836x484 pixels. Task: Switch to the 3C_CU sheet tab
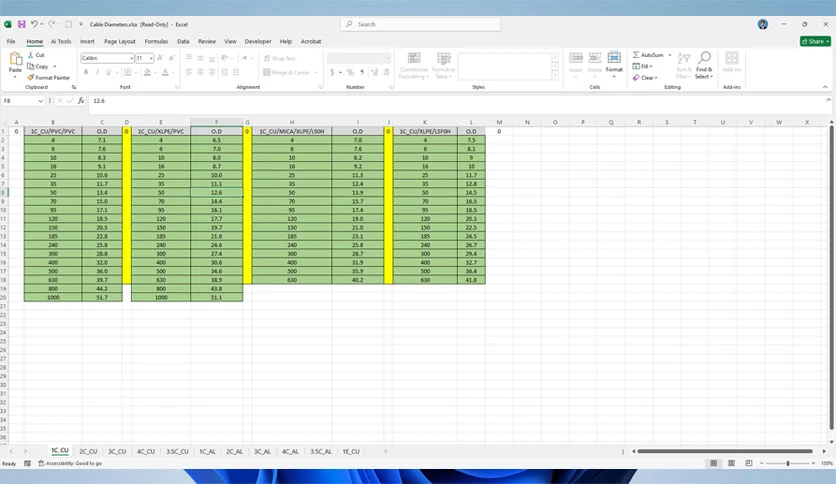click(117, 451)
